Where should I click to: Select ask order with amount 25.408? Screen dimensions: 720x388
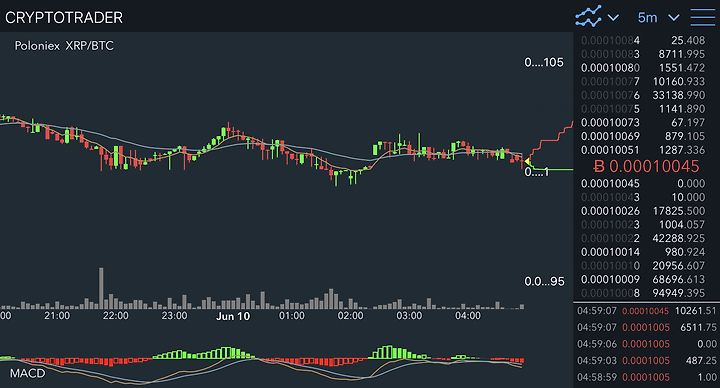click(x=643, y=40)
